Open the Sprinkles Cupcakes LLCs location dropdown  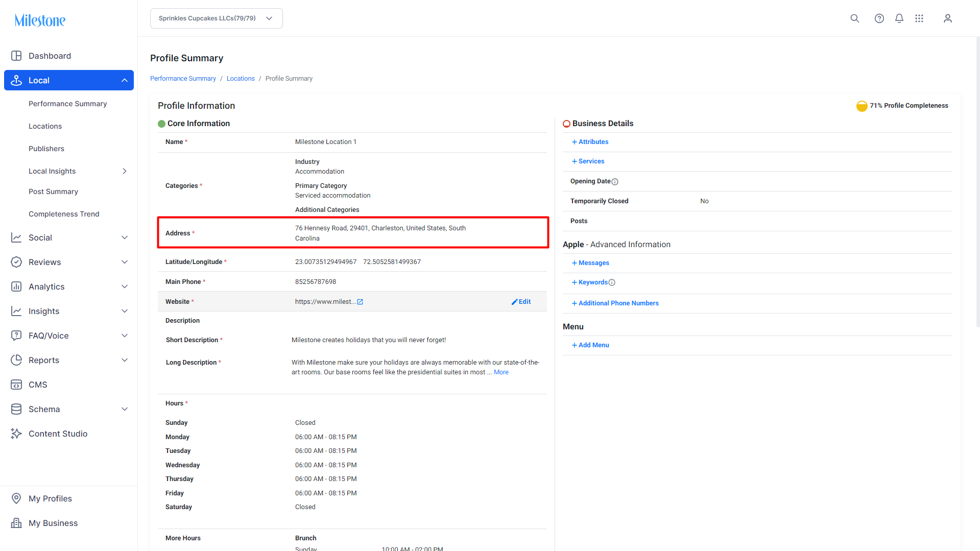(217, 18)
